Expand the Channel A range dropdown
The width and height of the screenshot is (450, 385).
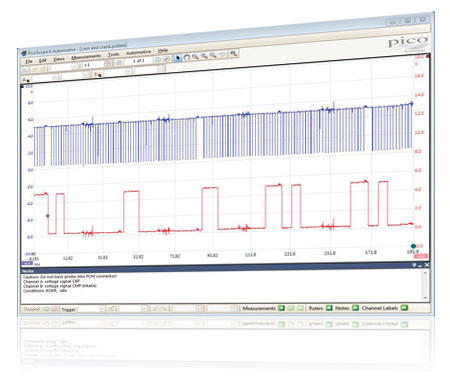pos(55,77)
